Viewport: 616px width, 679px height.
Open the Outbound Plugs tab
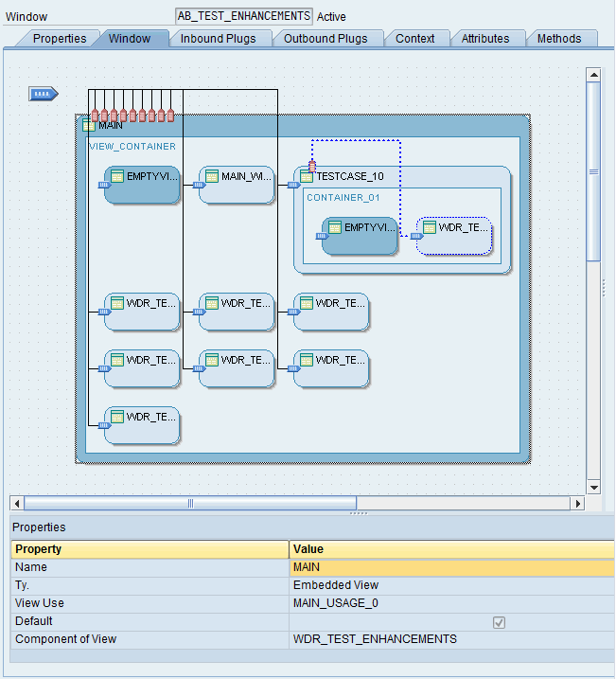[x=326, y=39]
